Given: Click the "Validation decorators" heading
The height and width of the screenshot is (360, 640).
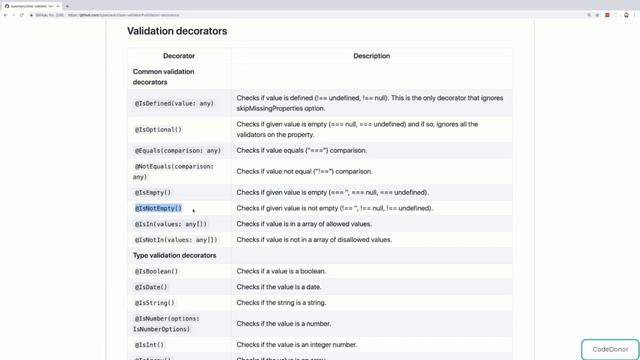Looking at the screenshot, I should (177, 31).
